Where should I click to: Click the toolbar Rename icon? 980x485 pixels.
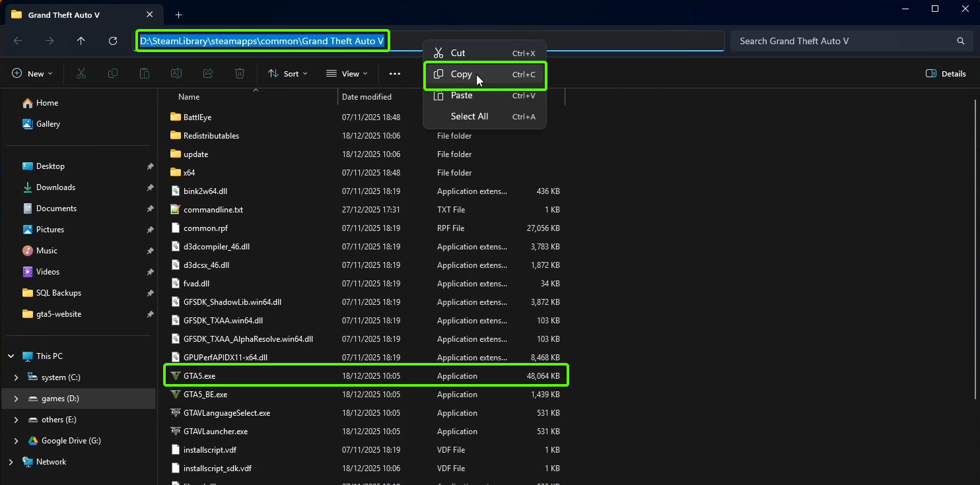point(176,74)
